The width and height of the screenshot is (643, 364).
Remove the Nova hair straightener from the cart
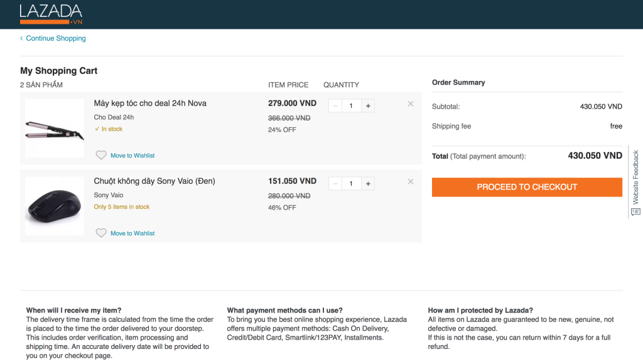click(411, 104)
